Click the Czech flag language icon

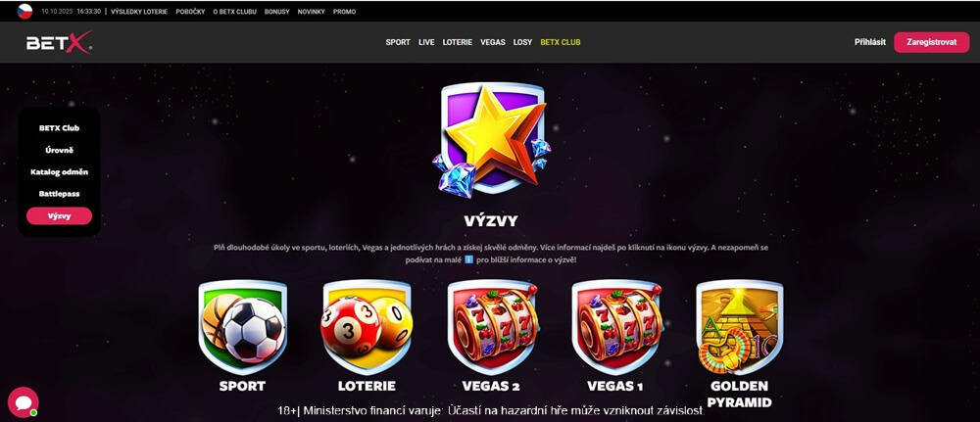point(24,11)
